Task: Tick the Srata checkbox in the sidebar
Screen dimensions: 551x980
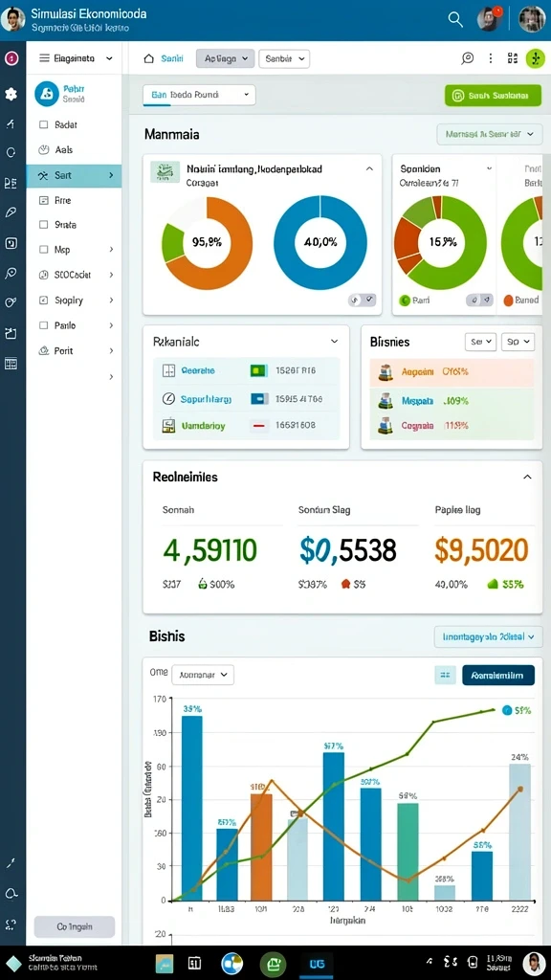Action: click(x=43, y=224)
